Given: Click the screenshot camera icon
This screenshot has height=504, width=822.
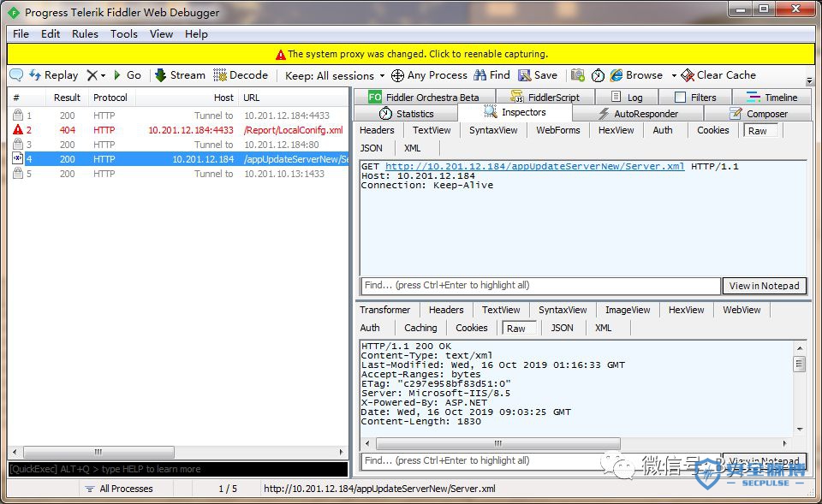Looking at the screenshot, I should pyautogui.click(x=578, y=75).
